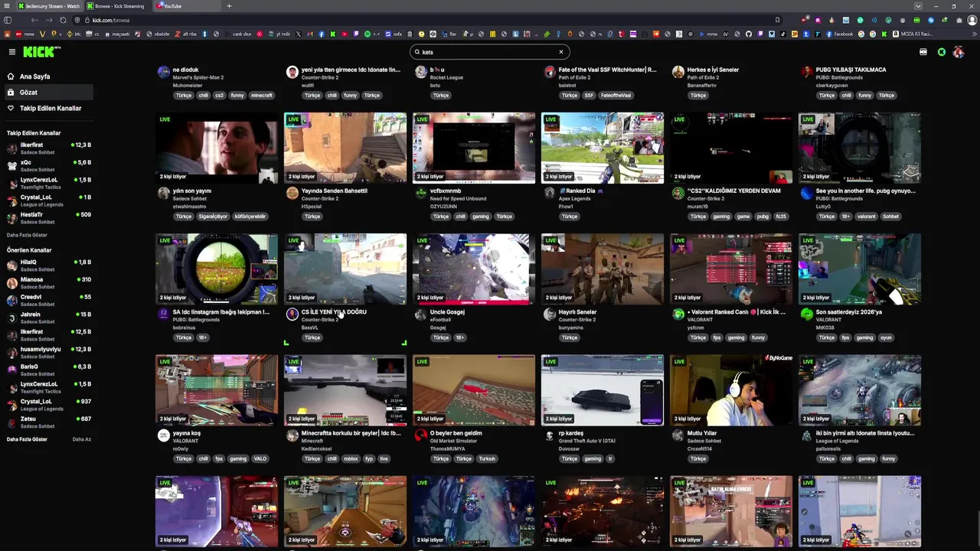
Task: Click the cs2 tag
Action: point(220,96)
